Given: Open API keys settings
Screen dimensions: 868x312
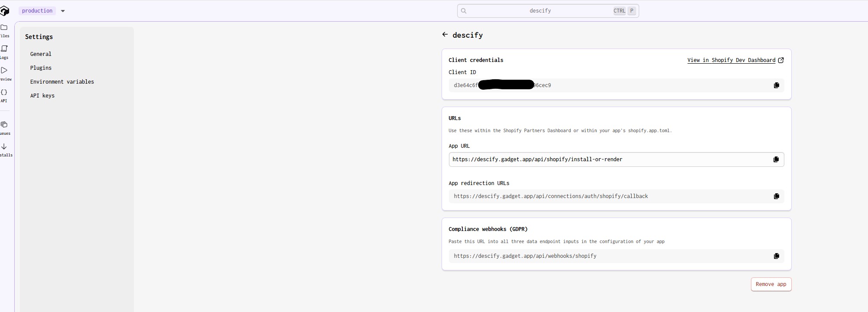Looking at the screenshot, I should click(x=42, y=96).
